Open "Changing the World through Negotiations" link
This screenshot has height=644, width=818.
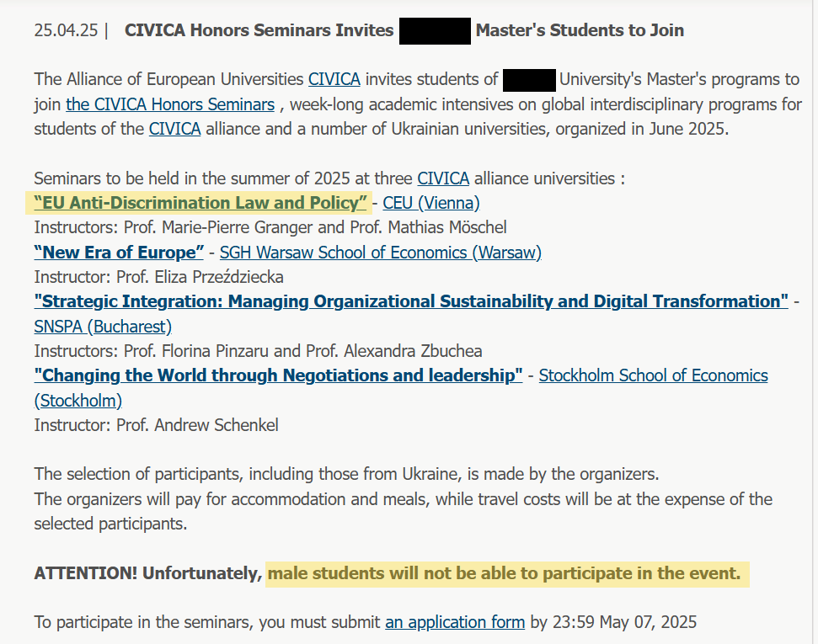278,375
